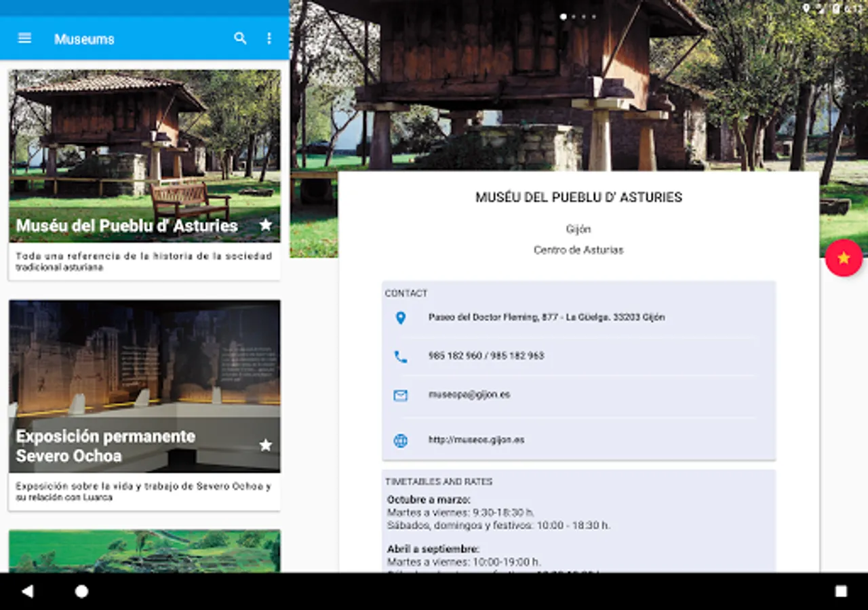
Task: Click the email envelope icon
Action: coord(401,395)
